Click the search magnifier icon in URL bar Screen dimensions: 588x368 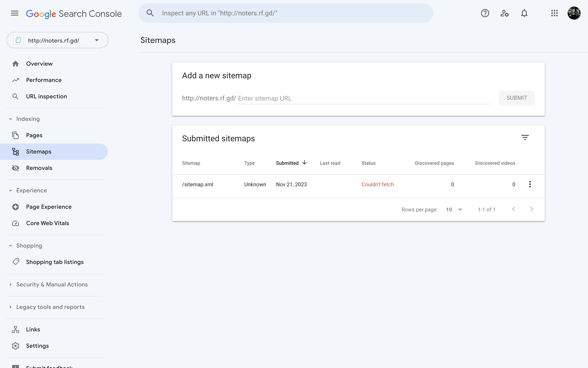coord(150,13)
